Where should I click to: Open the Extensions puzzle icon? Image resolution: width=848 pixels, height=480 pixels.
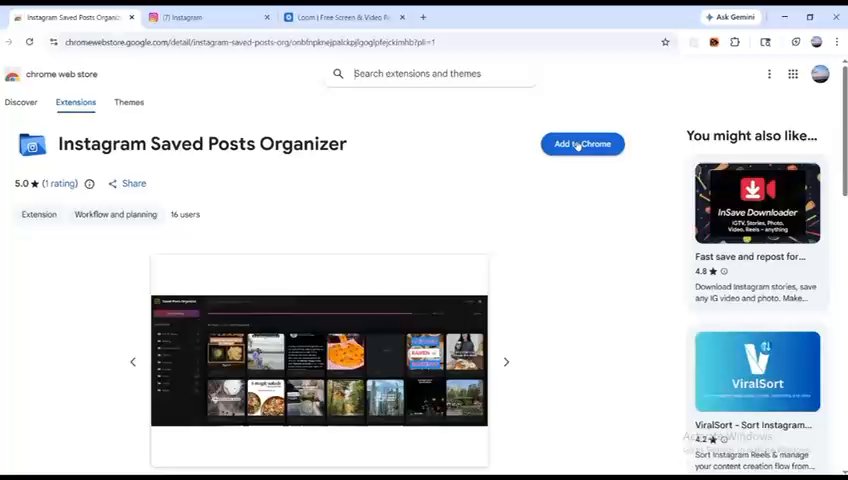pos(734,42)
